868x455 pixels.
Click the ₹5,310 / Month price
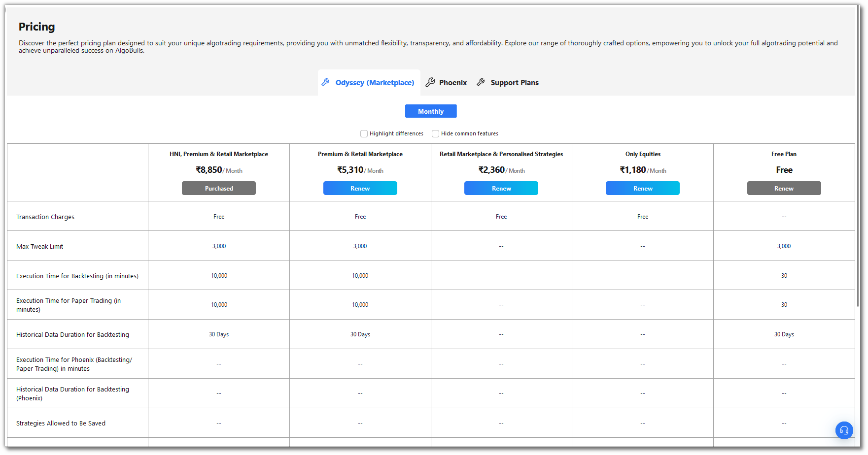click(x=360, y=170)
